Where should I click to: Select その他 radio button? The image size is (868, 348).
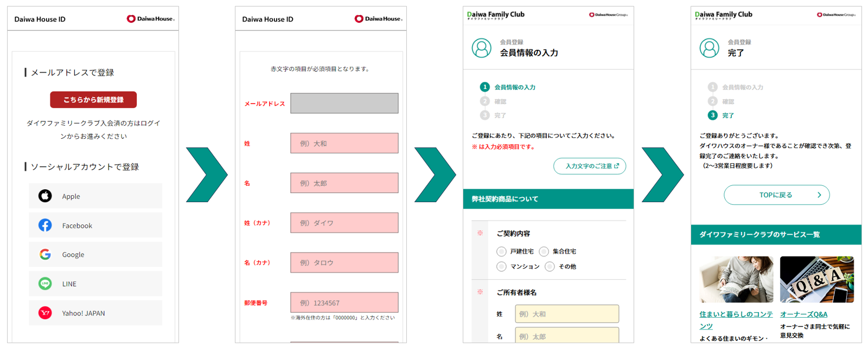coord(550,267)
